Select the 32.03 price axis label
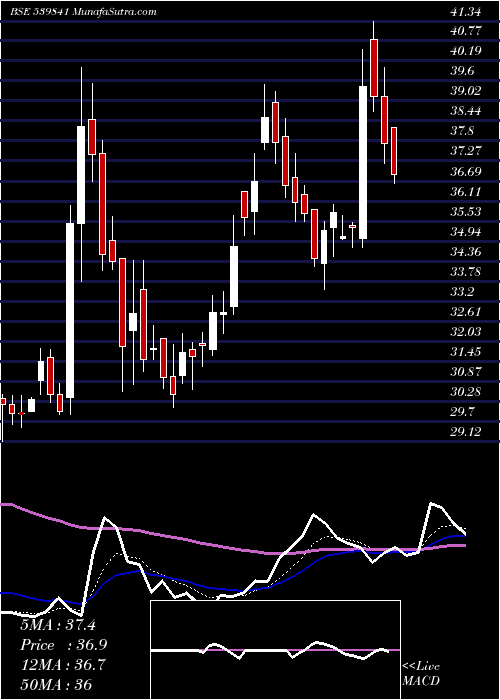The height and width of the screenshot is (700, 500). tap(466, 331)
